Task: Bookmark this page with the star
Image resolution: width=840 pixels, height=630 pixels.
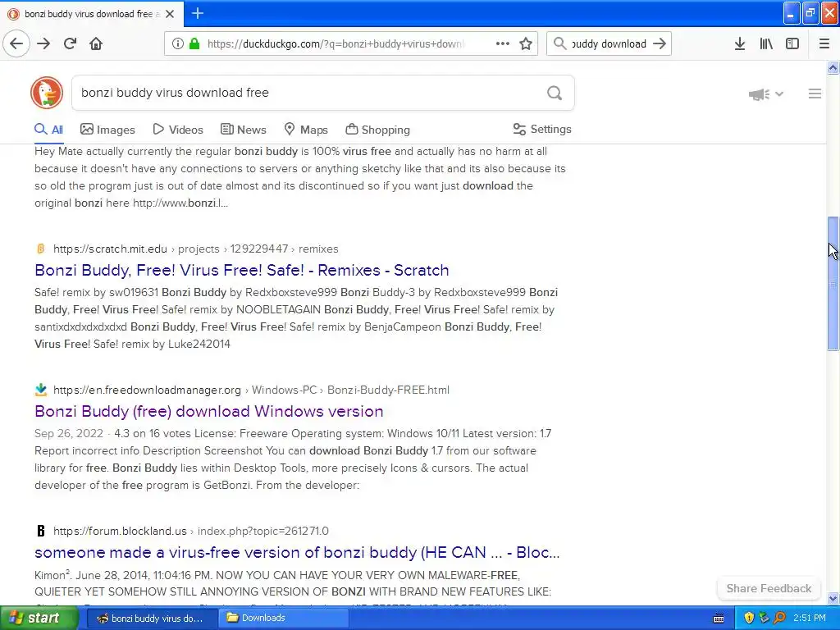Action: 526,43
